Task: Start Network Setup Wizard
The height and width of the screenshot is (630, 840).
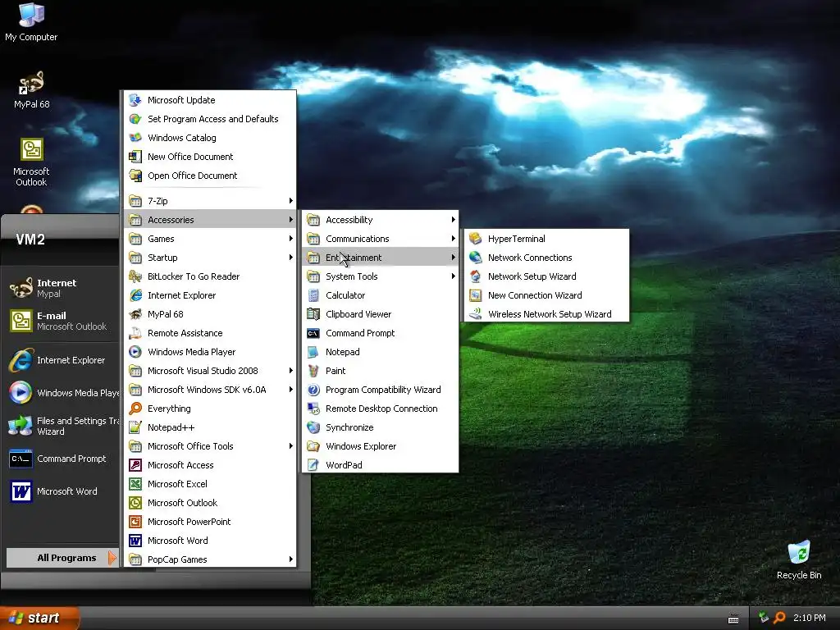Action: tap(546, 276)
